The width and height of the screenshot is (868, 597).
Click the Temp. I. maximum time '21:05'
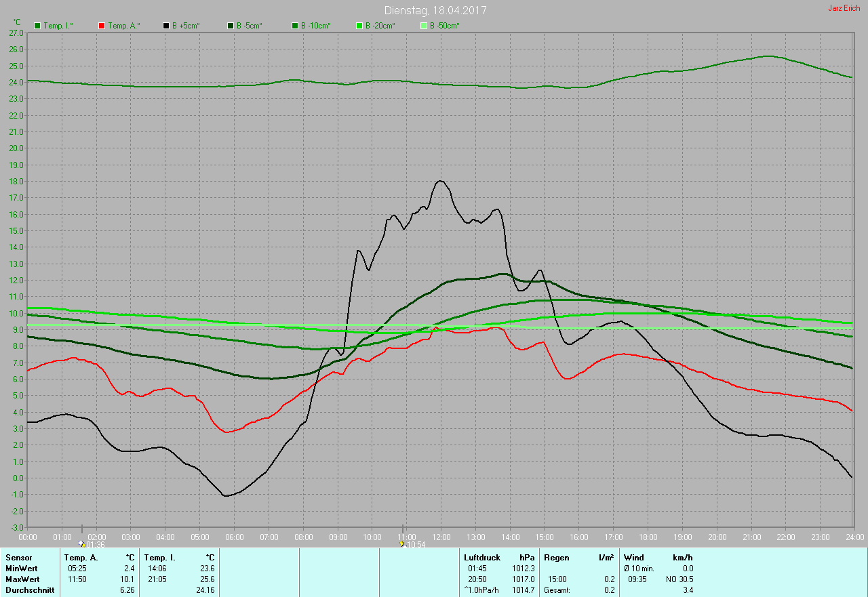pos(158,579)
